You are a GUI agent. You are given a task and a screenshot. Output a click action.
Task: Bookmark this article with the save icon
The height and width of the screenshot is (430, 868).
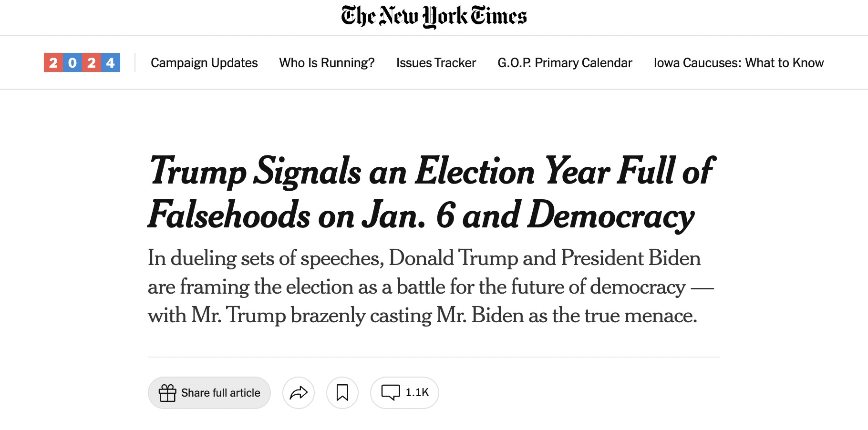342,393
